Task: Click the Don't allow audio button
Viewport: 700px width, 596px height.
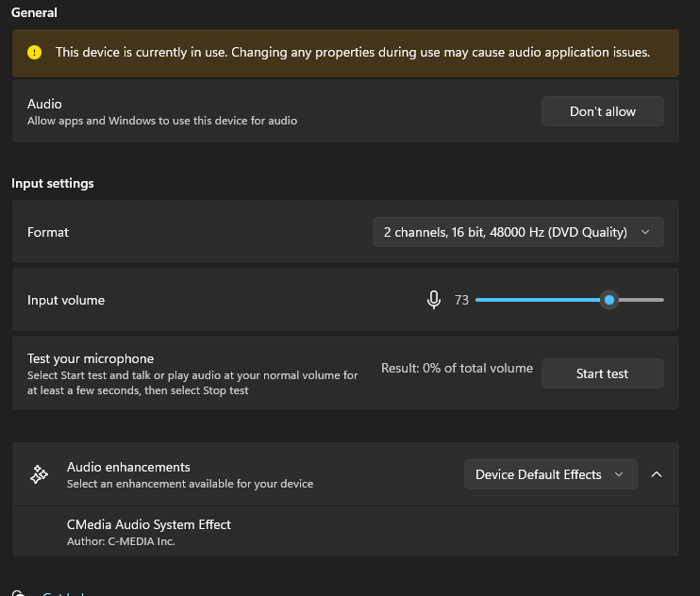Action: pos(602,111)
